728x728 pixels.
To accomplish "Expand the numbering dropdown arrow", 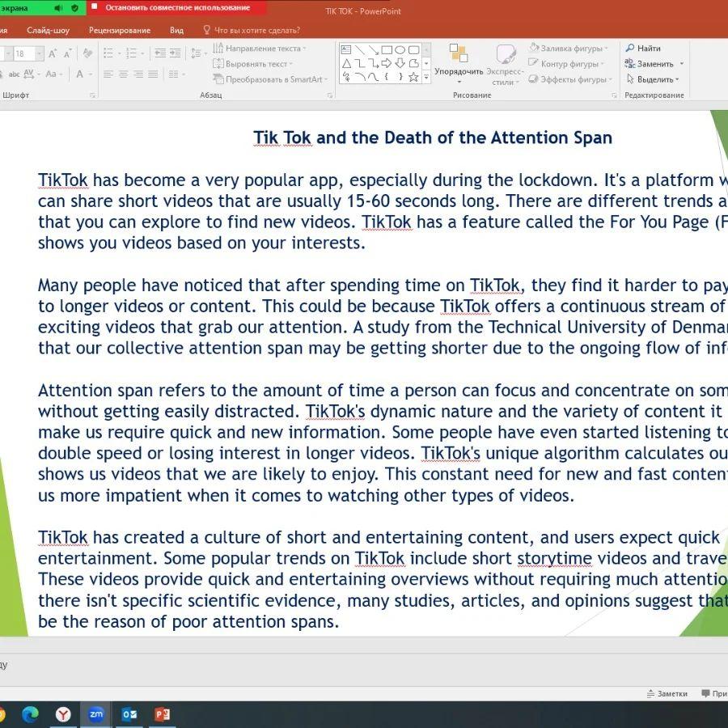I will 142,54.
